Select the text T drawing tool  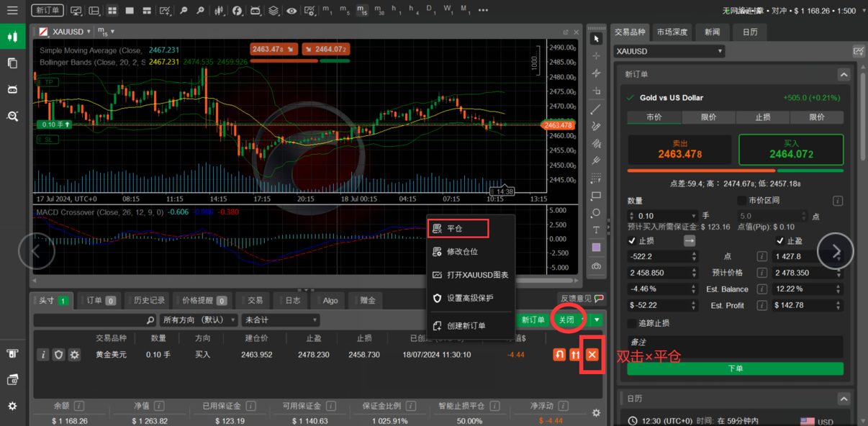click(596, 230)
